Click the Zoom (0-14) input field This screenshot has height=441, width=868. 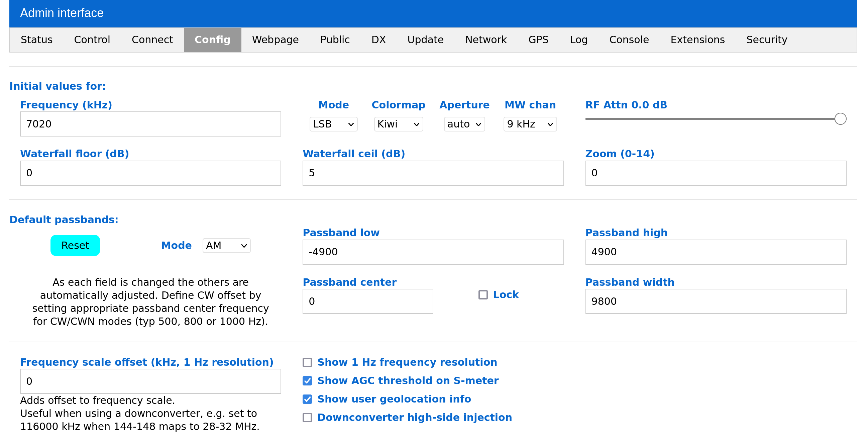(716, 173)
